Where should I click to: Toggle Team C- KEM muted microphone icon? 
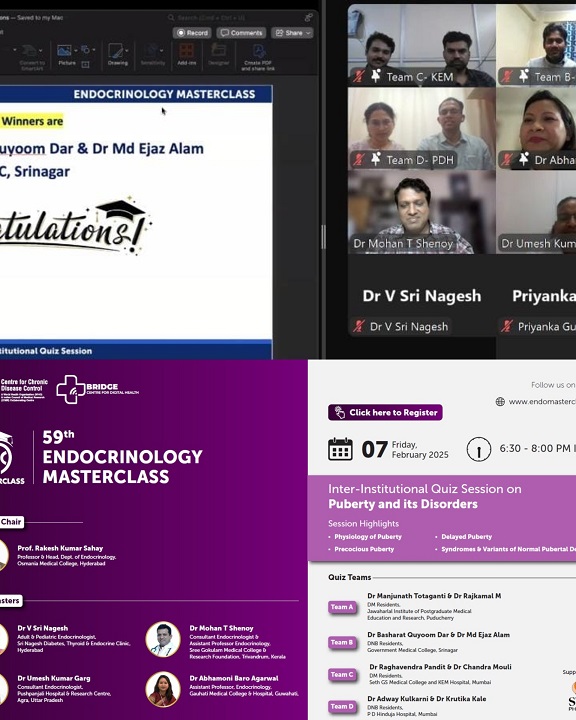coord(359,76)
